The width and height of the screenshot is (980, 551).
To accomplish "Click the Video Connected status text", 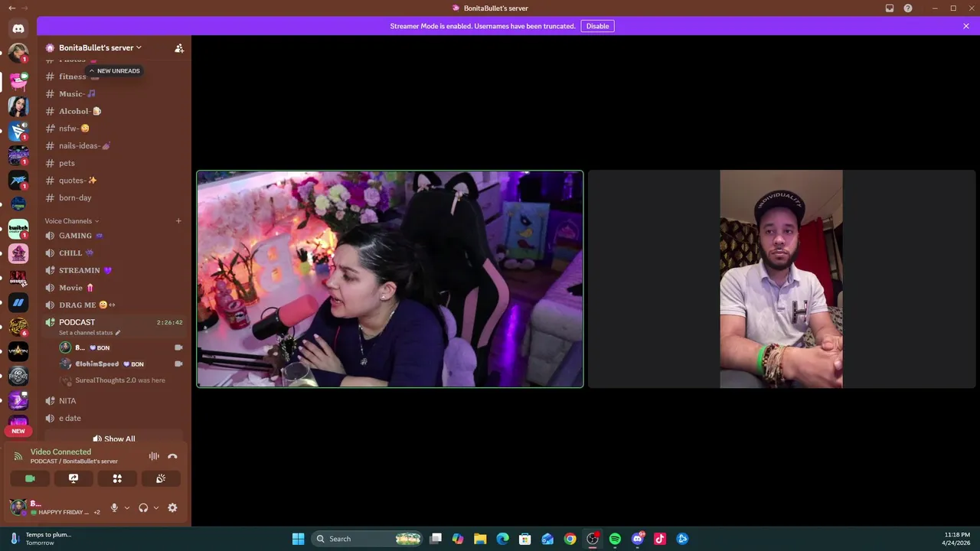I will click(x=60, y=452).
